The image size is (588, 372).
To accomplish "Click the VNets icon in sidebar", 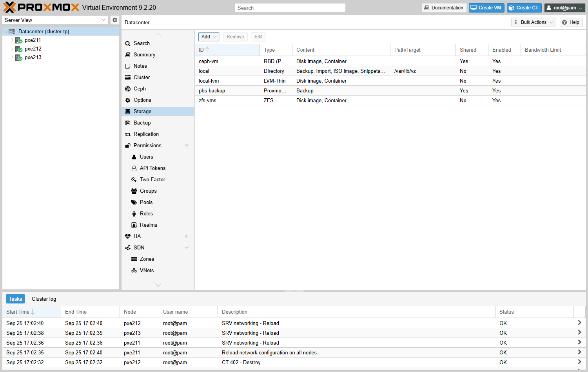I will (x=134, y=271).
